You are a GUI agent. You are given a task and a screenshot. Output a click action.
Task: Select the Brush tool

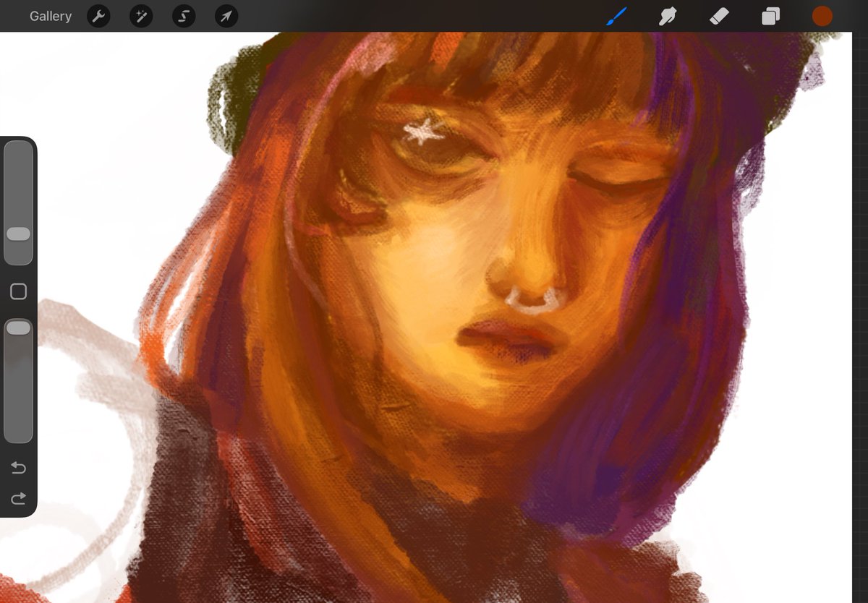(x=617, y=16)
